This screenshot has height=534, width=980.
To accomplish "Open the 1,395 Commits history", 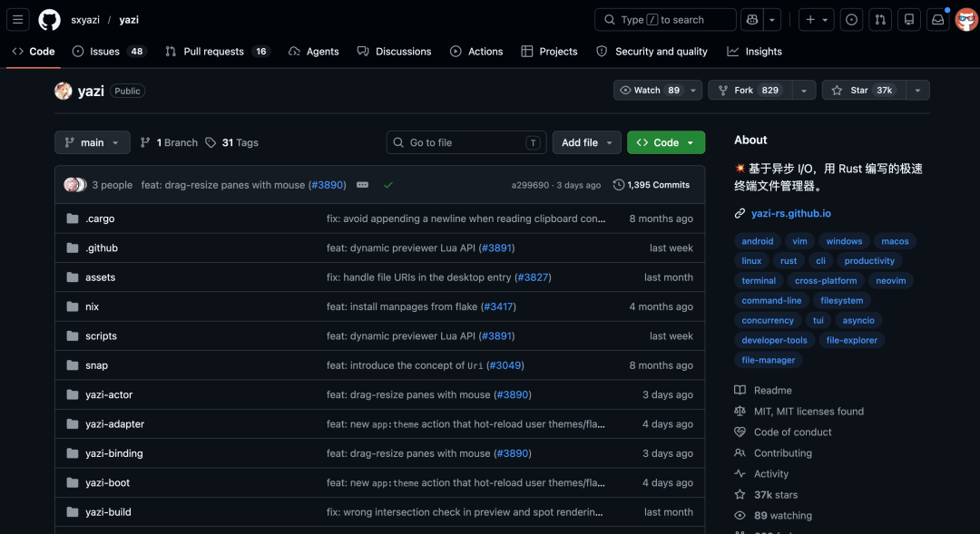I will pyautogui.click(x=652, y=185).
